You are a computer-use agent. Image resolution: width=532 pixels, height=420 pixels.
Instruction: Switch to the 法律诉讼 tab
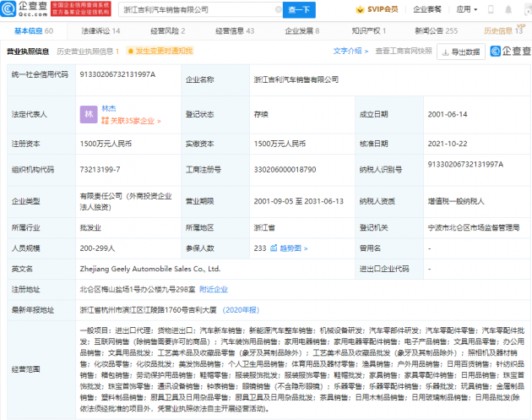coord(100,30)
